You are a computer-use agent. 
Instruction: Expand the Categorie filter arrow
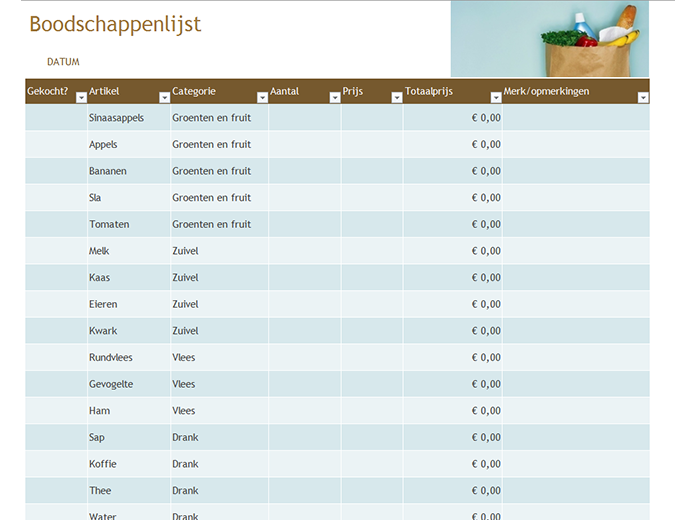(x=261, y=98)
